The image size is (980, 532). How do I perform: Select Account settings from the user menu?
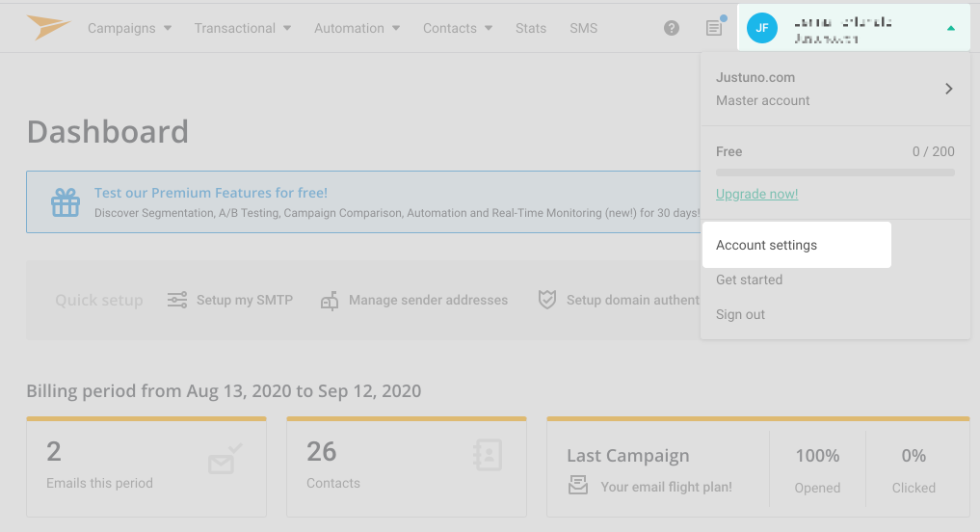(x=767, y=246)
